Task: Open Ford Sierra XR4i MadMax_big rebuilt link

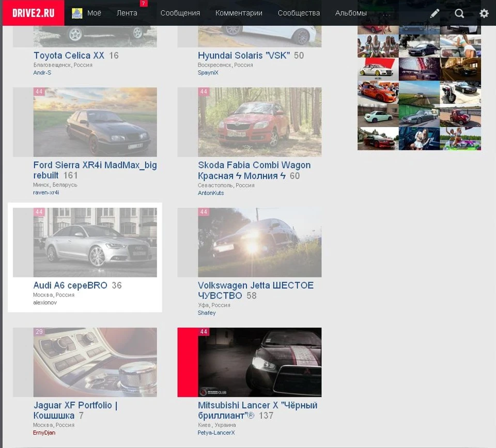Action: (95, 170)
